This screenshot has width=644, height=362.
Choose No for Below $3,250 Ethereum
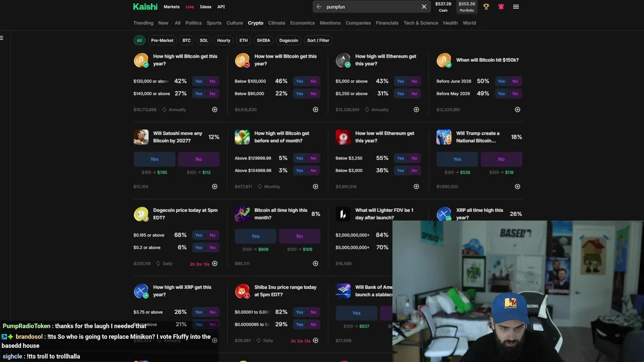[414, 158]
